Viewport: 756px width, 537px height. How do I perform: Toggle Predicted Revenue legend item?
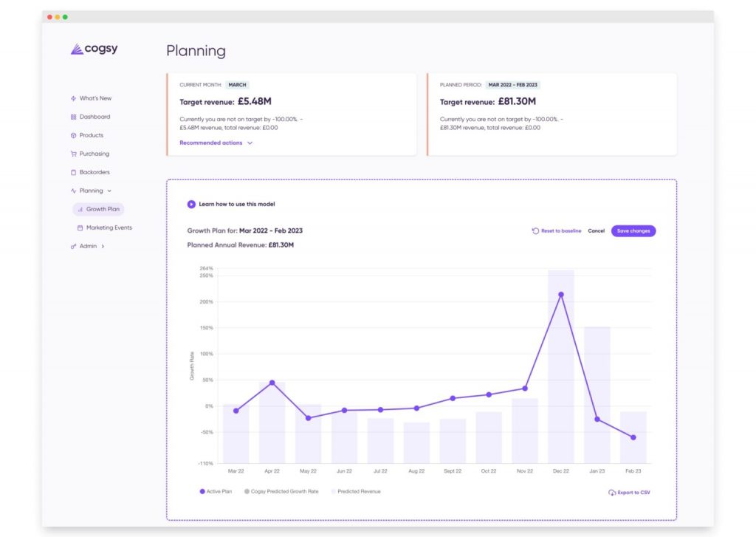tap(356, 491)
